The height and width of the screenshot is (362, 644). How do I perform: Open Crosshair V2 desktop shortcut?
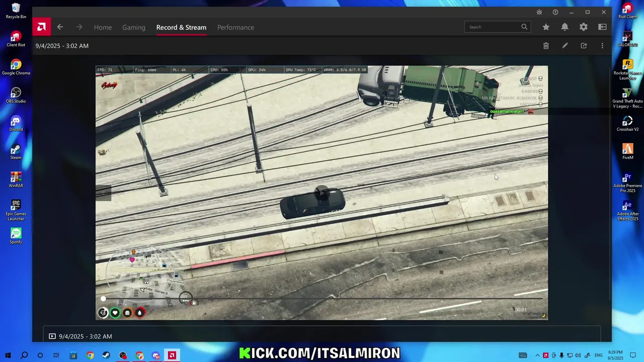coord(627,124)
